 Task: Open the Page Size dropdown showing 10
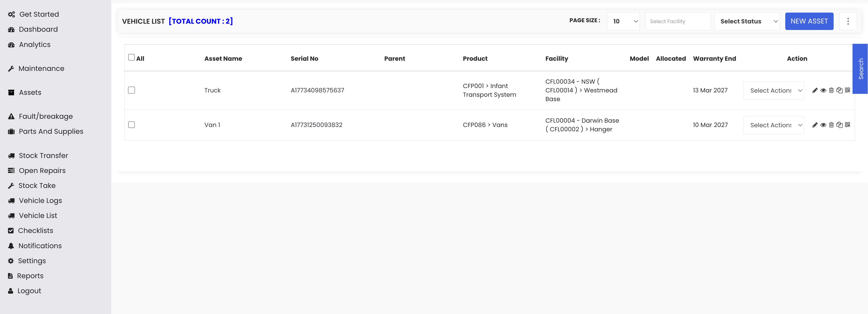coord(623,21)
